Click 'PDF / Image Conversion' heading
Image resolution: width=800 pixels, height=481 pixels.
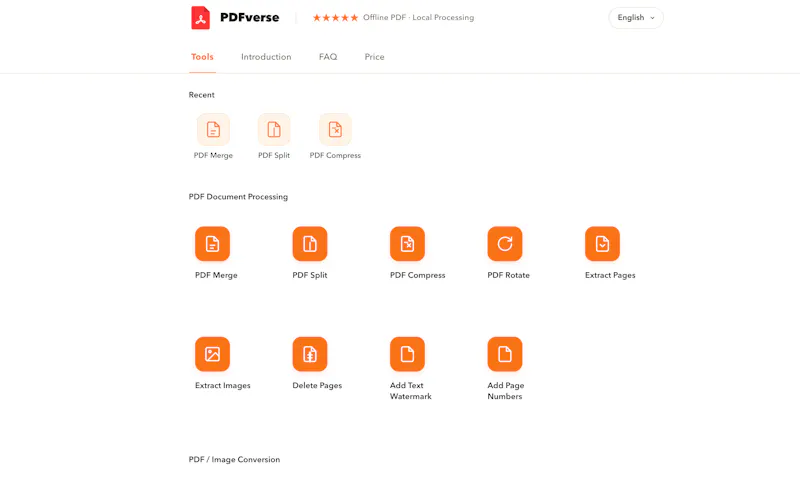pyautogui.click(x=234, y=460)
